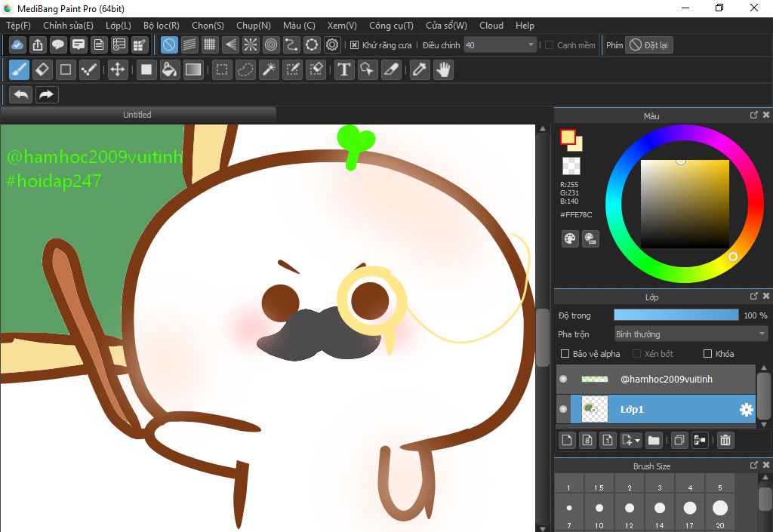
Task: Enable Bảo vệ alpha checkbox
Action: pos(565,354)
